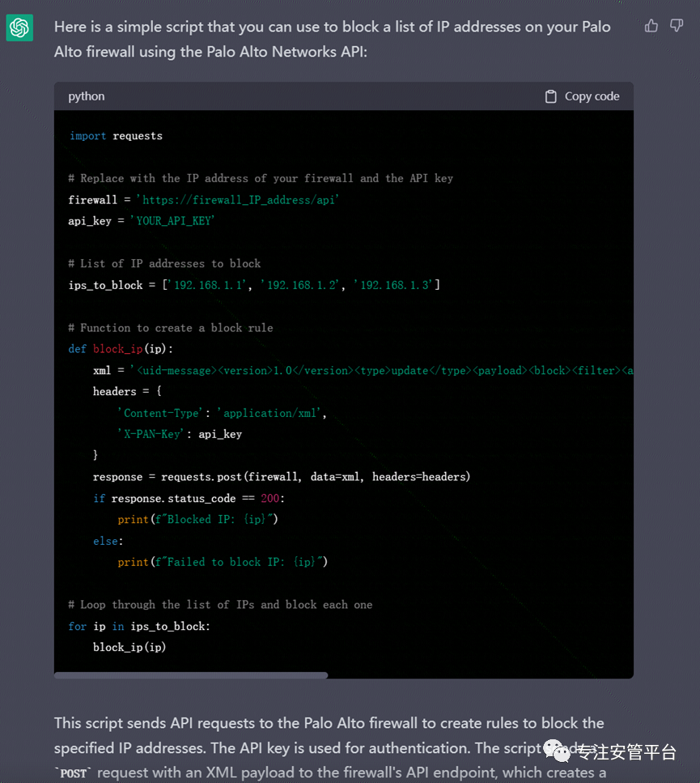This screenshot has height=783, width=700.
Task: Click the 'else:' keyword line
Action: [108, 541]
